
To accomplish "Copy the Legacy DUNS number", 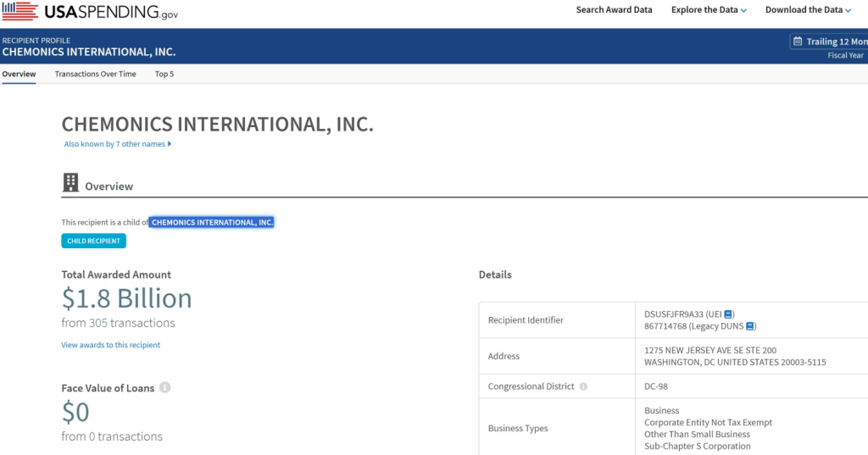I will 749,326.
